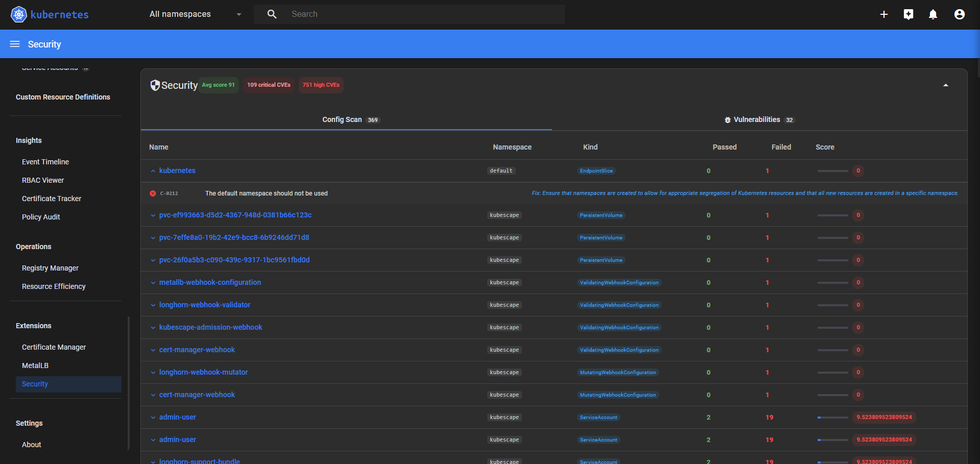Open pvc-26f0a5b3-c090-439c-9317-1bc9561fbd0d link

(x=234, y=260)
